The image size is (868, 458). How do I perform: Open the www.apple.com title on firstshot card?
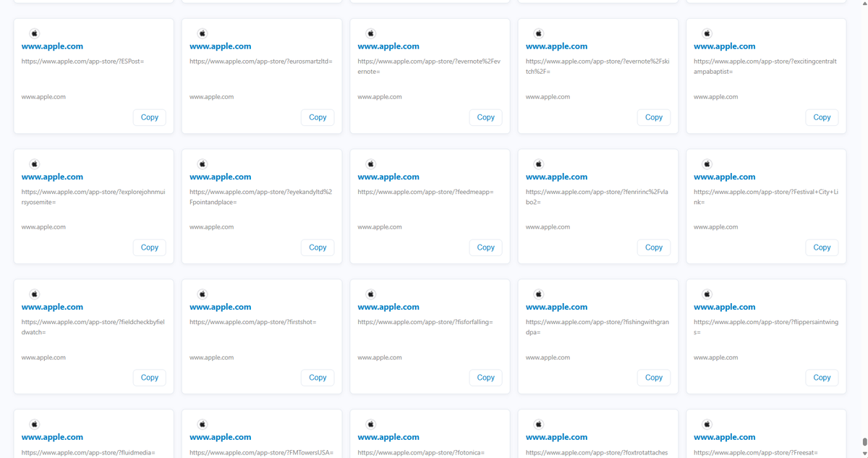point(220,307)
